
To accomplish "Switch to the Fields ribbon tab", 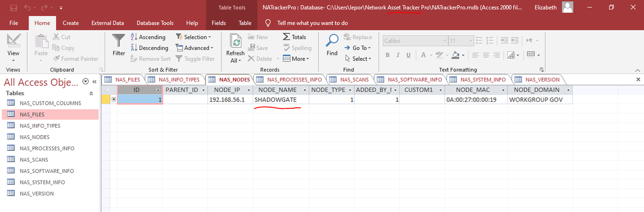I will point(218,23).
